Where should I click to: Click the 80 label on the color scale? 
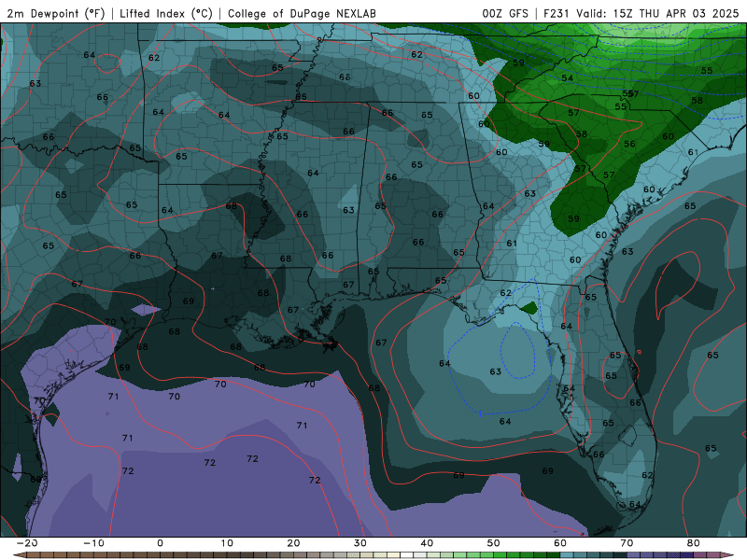pos(694,543)
